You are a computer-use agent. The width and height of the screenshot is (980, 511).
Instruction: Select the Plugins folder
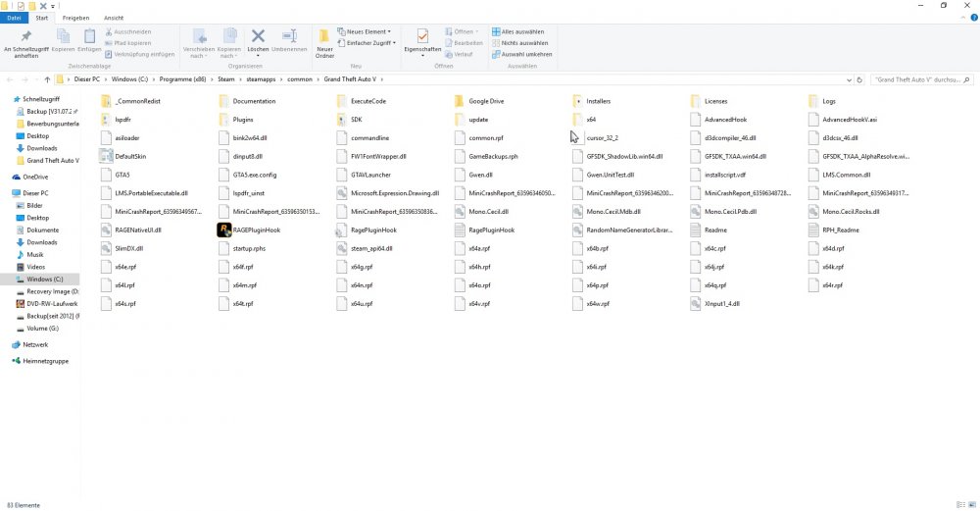235,120
